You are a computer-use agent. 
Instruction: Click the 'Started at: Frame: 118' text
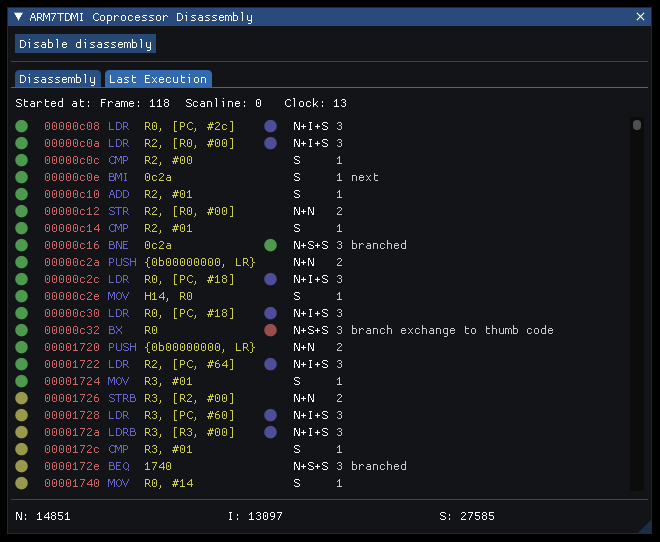tap(93, 103)
